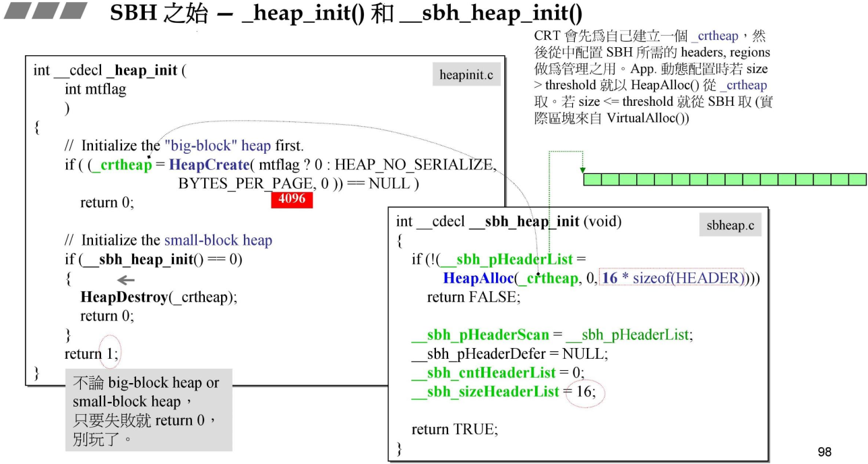Click the heapinit.c file label

[466, 75]
